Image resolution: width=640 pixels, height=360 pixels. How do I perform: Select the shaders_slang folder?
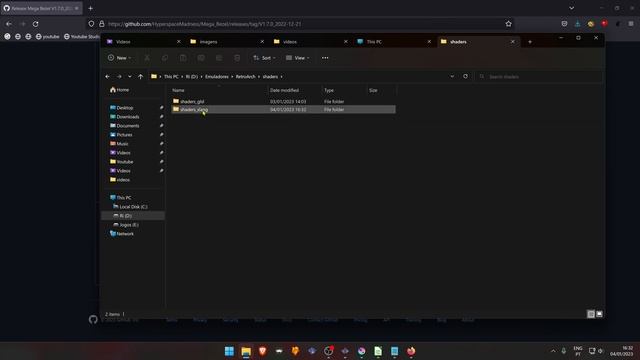283,109
